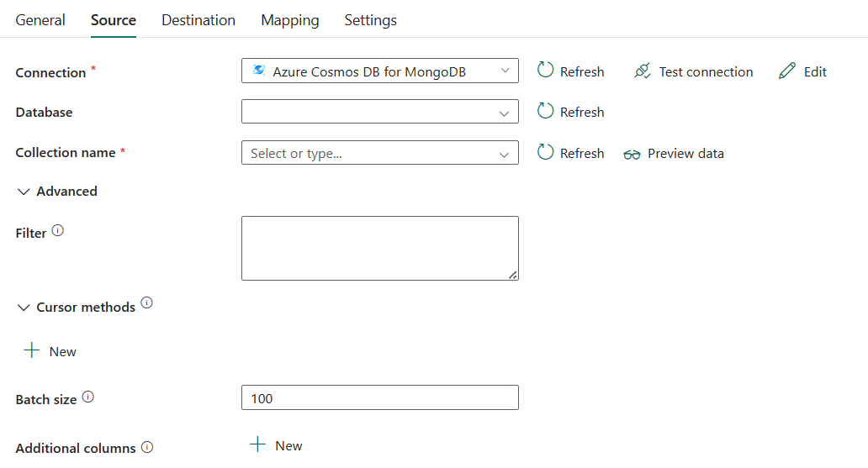Click the Batch size info icon
This screenshot has width=868, height=468.
point(88,397)
